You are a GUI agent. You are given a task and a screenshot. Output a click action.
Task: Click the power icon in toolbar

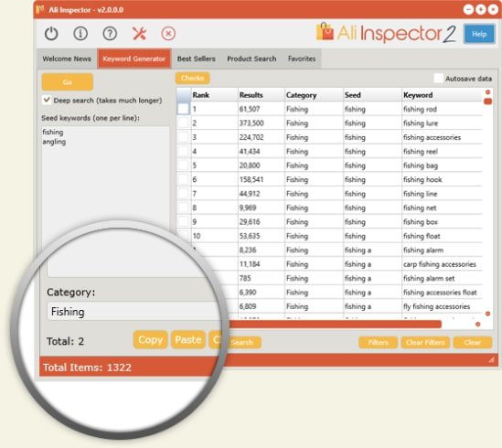[51, 34]
